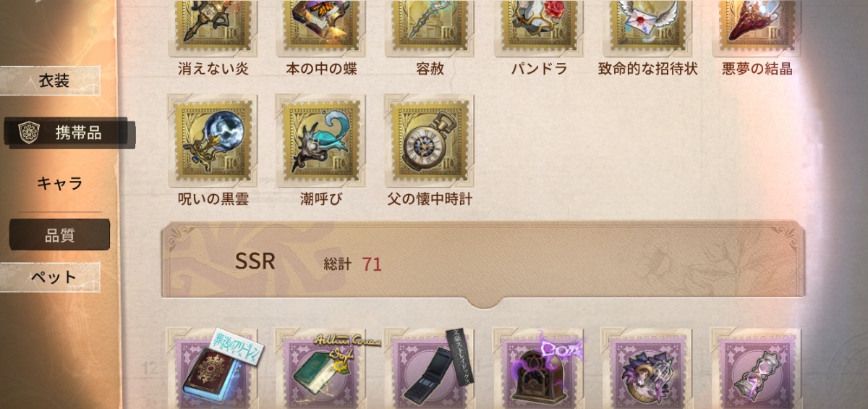Viewport: 868px width, 409px height.
Task: Select the SSR red book item
Action: click(x=212, y=368)
